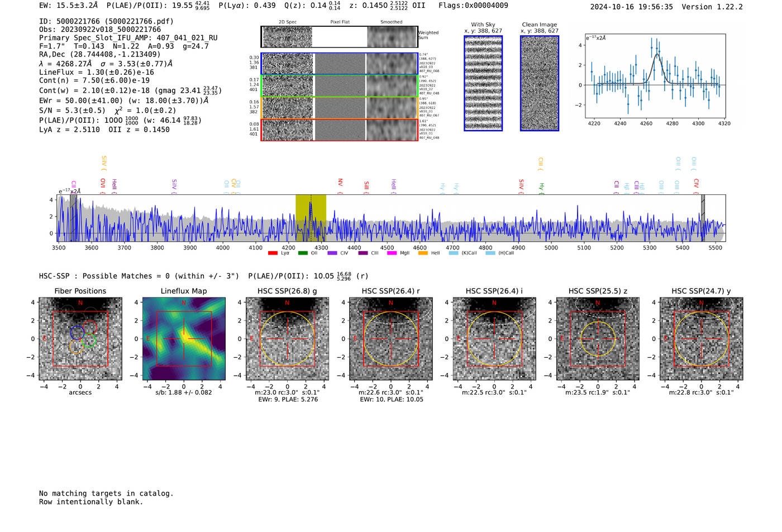
Task: Click 'No matching targets in catalog.' text
Action: point(106,493)
